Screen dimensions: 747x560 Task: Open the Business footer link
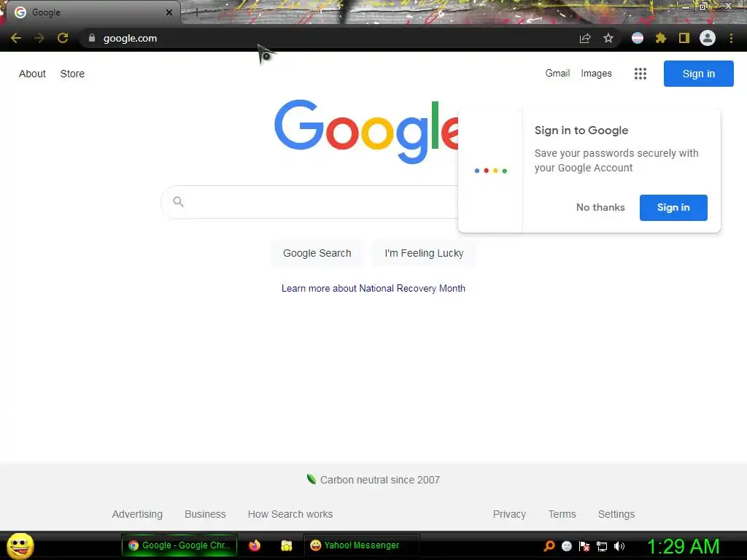tap(205, 514)
